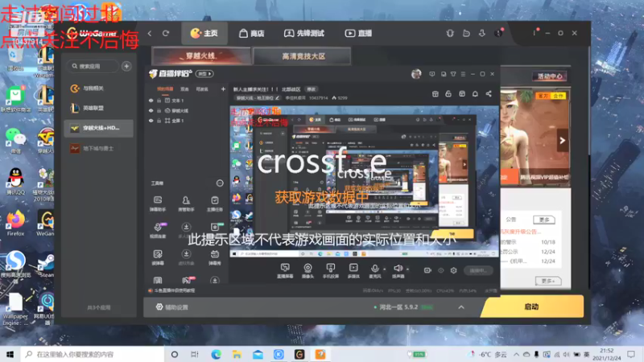Click 修改 next to stream title
644x362 pixels.
click(x=312, y=89)
